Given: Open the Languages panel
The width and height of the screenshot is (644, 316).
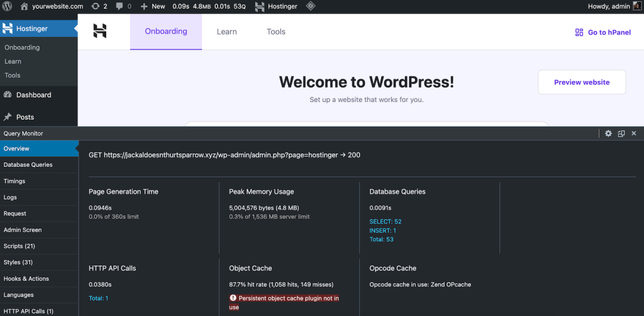Looking at the screenshot, I should pos(39,295).
